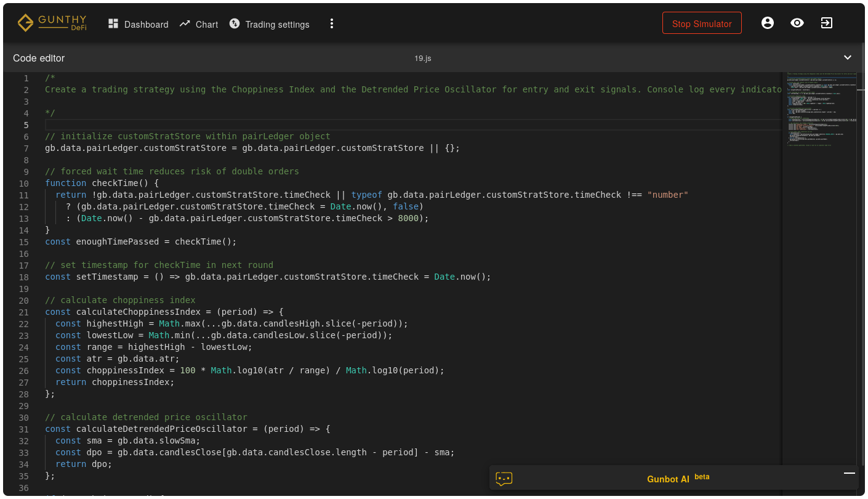Collapse the Code editor panel chevron
This screenshot has height=499, width=868.
click(x=848, y=57)
